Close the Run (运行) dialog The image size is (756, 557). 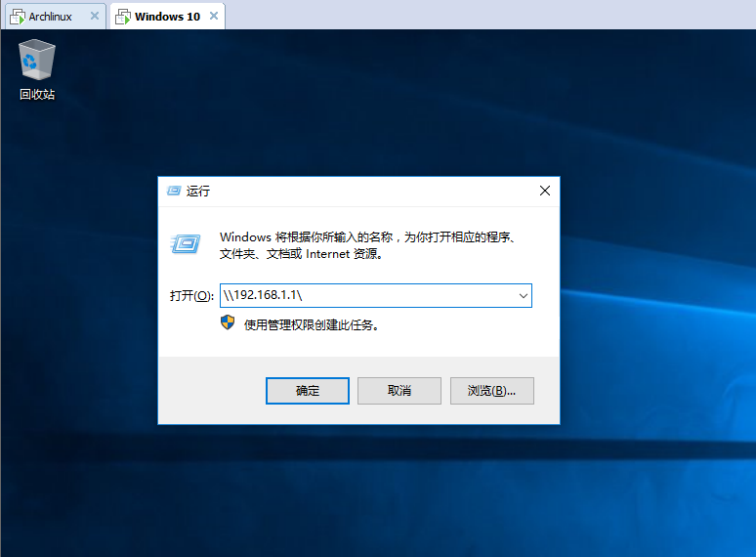545,191
